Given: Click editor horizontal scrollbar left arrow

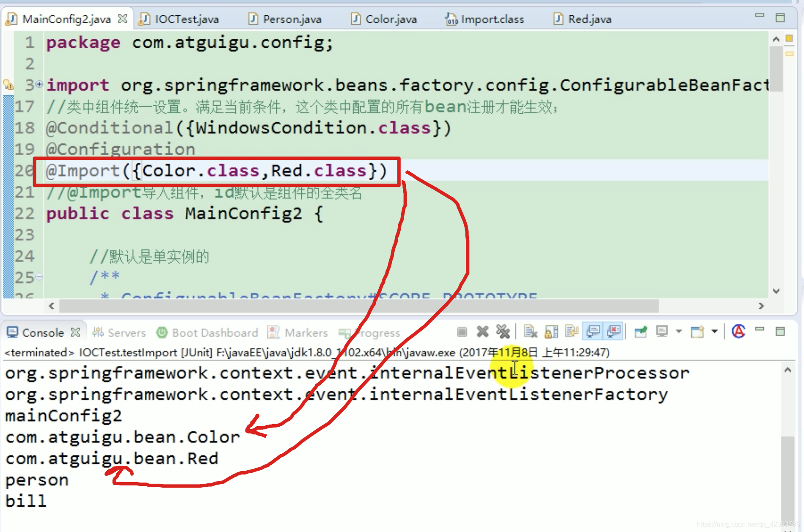Looking at the screenshot, I should tap(52, 305).
